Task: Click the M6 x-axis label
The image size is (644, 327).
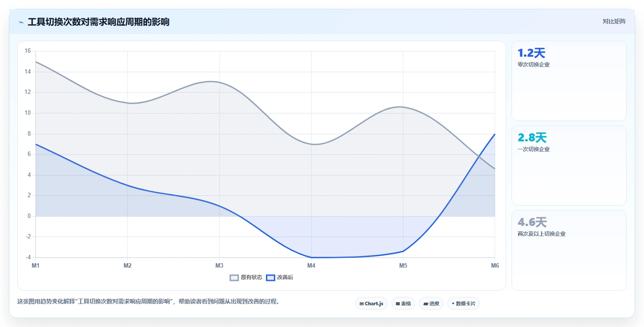Action: tap(495, 266)
